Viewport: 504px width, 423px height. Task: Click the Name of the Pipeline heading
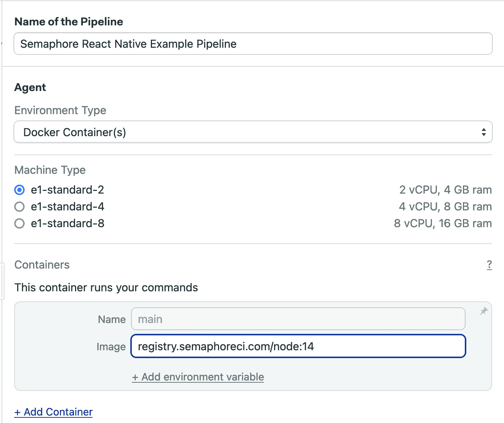[x=68, y=22]
